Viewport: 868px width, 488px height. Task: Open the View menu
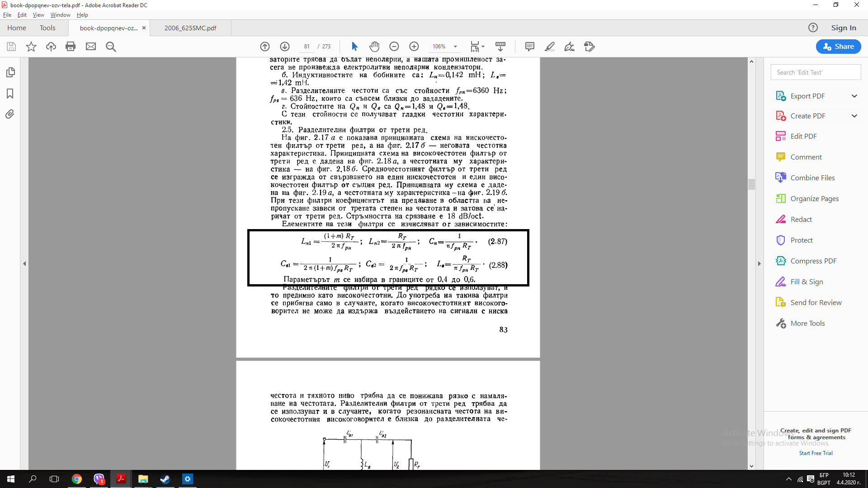38,15
